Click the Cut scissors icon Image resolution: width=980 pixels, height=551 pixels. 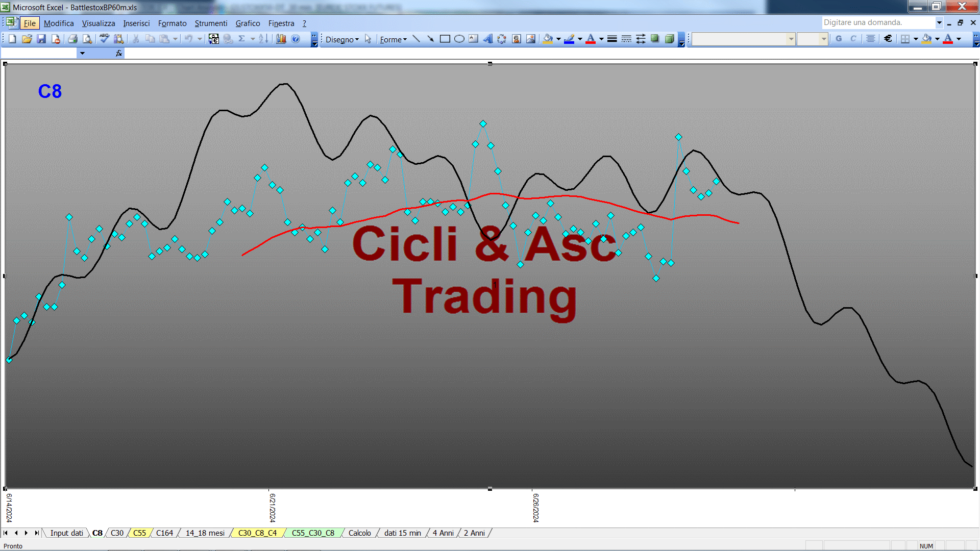coord(136,39)
